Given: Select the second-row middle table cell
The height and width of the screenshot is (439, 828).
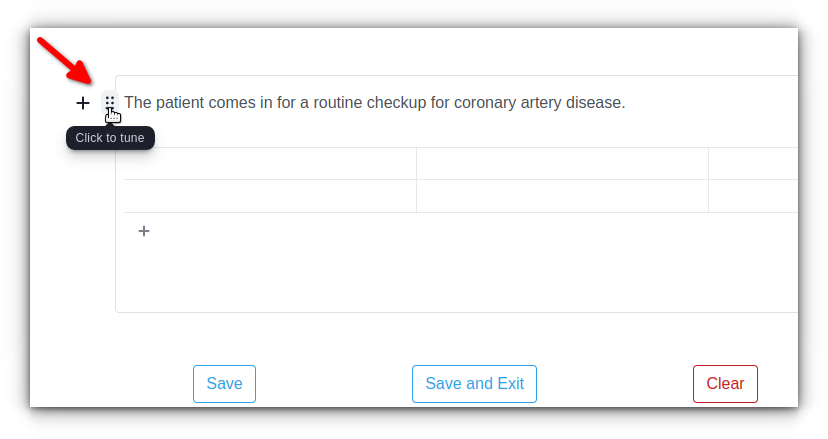Looking at the screenshot, I should pos(562,196).
